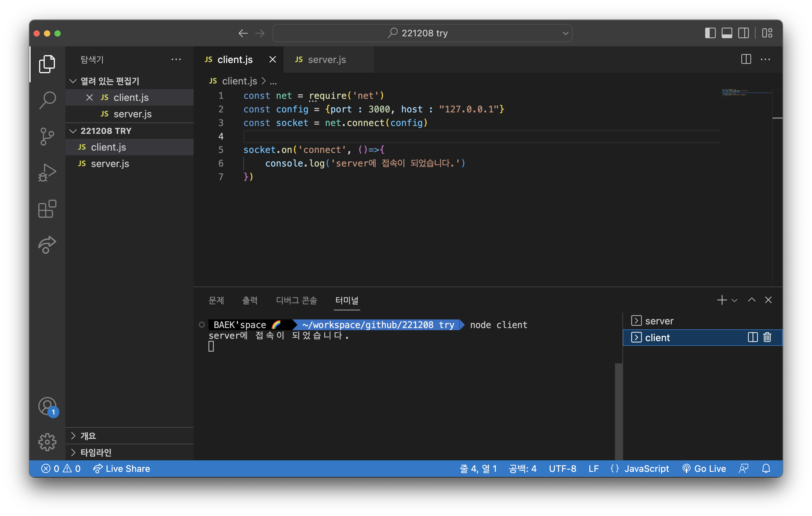Kill client terminal with trash icon
The width and height of the screenshot is (812, 516).
(x=767, y=337)
